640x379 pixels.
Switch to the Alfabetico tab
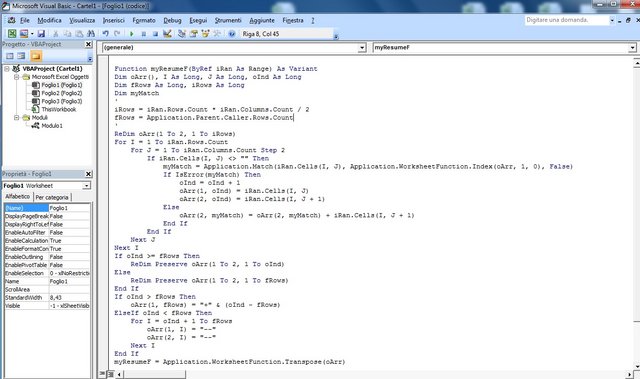click(x=18, y=197)
